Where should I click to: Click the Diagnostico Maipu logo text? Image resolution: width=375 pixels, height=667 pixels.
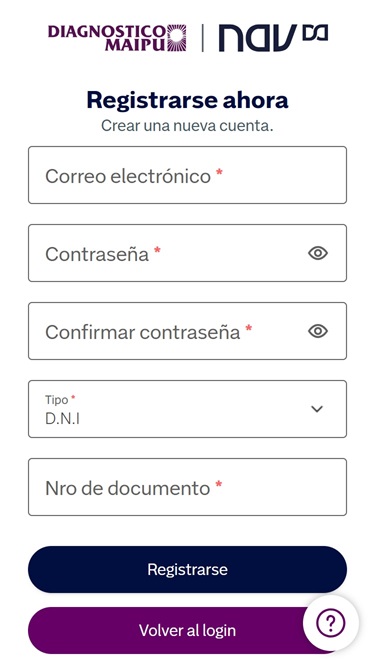pos(106,38)
